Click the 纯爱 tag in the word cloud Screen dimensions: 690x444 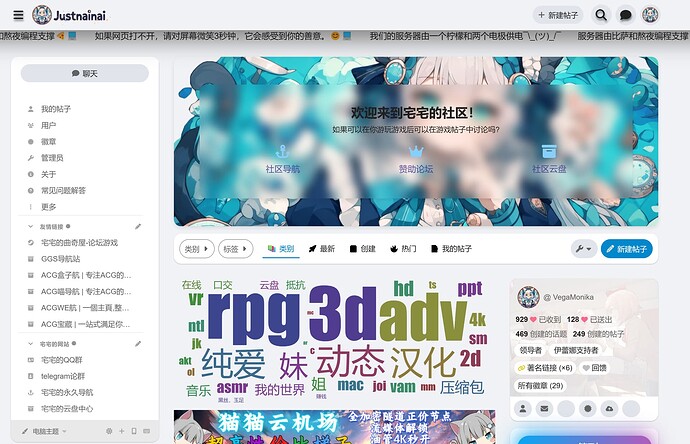[233, 364]
